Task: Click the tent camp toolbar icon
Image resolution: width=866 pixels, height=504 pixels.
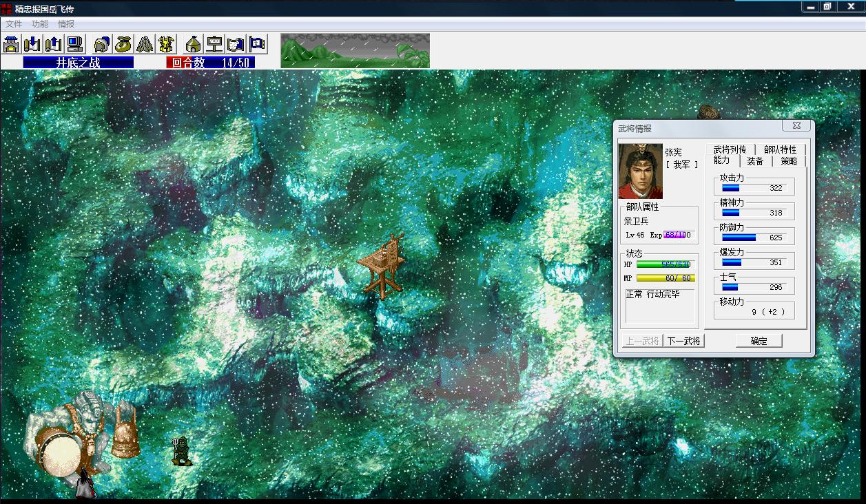Action: pos(194,44)
